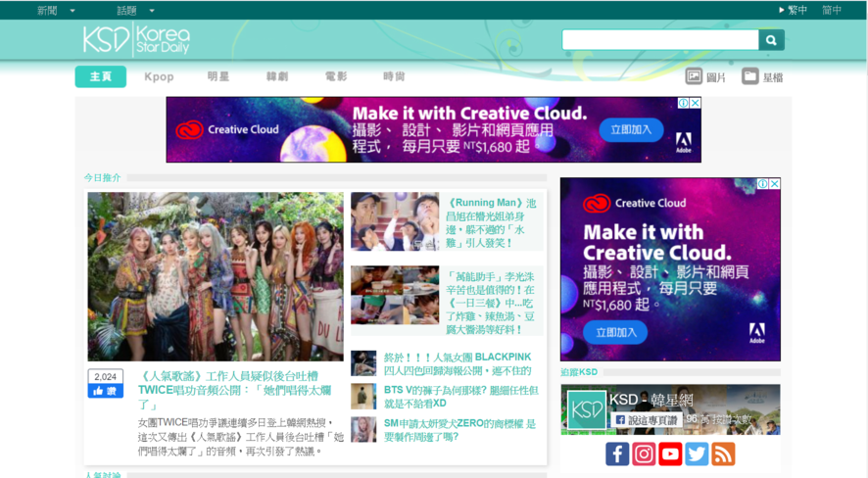Image resolution: width=868 pixels, height=478 pixels.
Task: Click inside the search input field
Action: (x=660, y=40)
